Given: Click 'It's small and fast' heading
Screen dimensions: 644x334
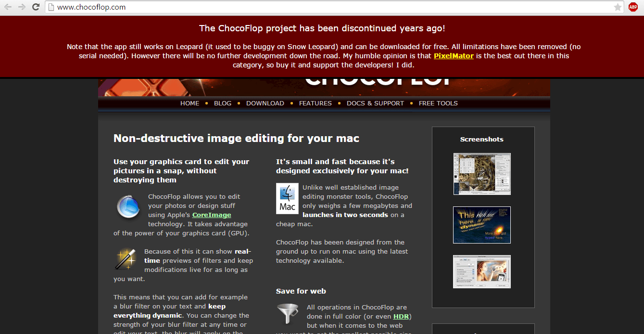Looking at the screenshot, I should click(342, 166).
